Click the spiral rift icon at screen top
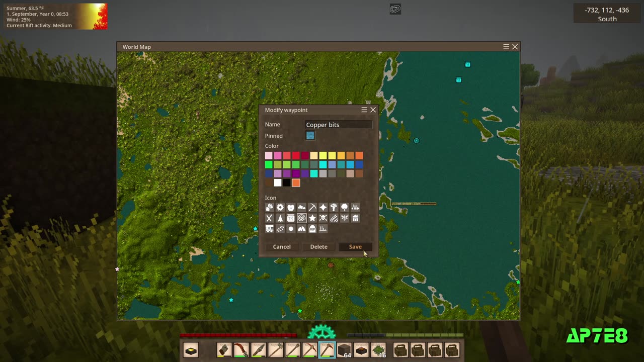The width and height of the screenshot is (644, 362). pos(395,9)
